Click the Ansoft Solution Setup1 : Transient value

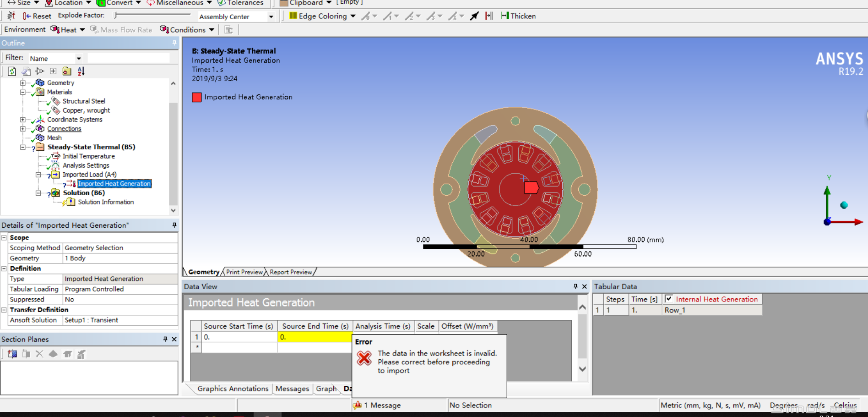(120, 320)
